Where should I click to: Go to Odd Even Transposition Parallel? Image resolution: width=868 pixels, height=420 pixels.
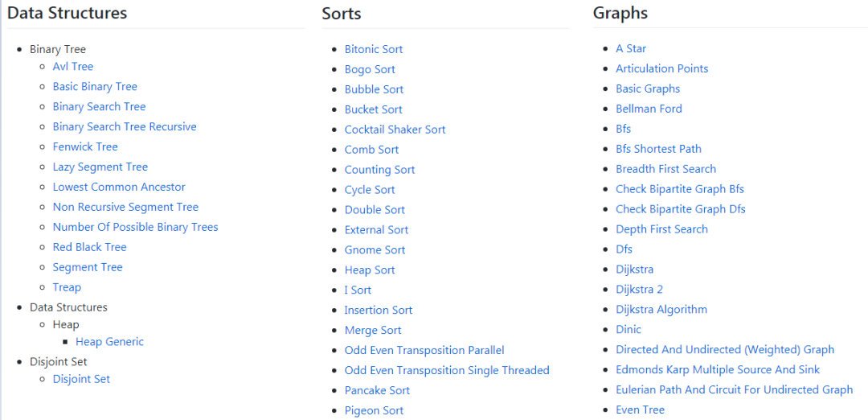(x=424, y=350)
